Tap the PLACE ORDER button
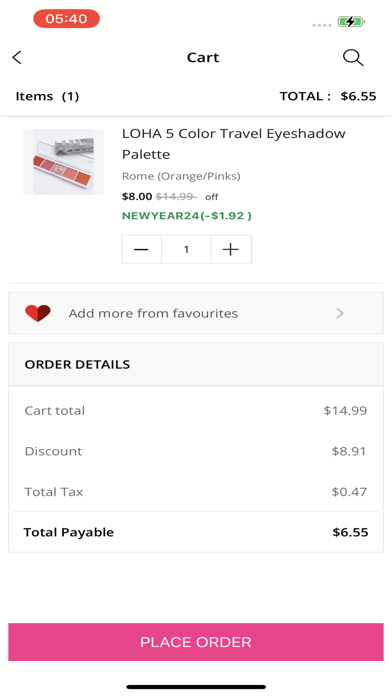Screen dimensions: 392x696 (x=196, y=642)
